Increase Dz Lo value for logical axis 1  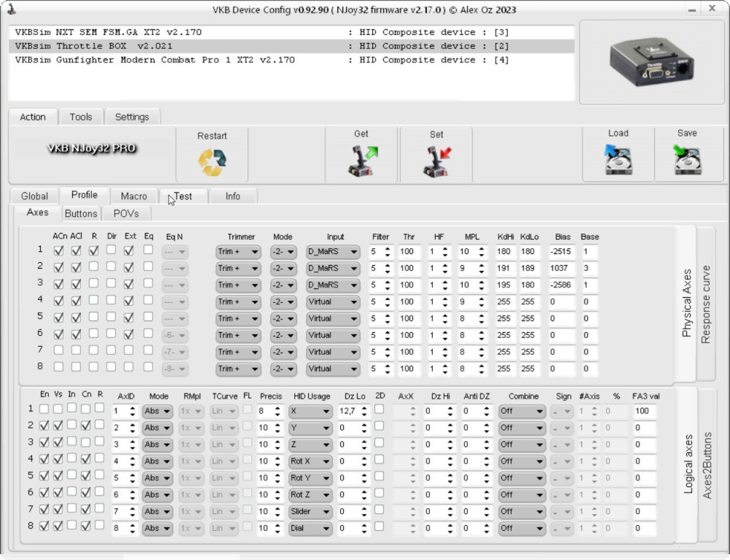364,409
